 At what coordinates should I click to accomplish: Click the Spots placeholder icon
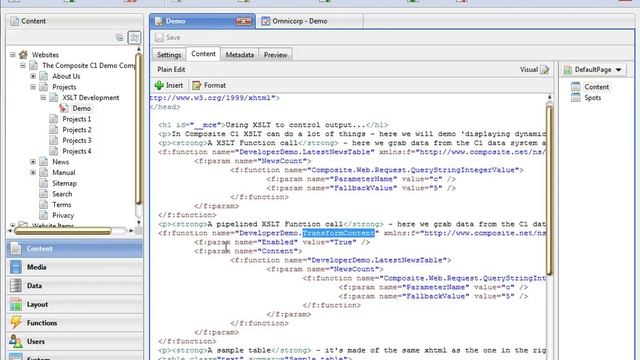[x=576, y=98]
